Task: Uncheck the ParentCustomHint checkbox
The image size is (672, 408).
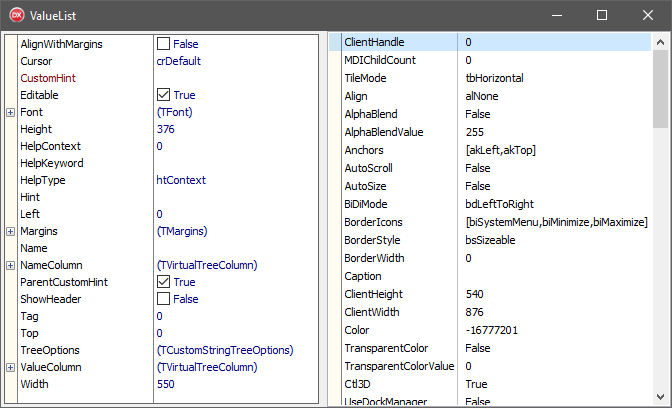Action: point(163,282)
